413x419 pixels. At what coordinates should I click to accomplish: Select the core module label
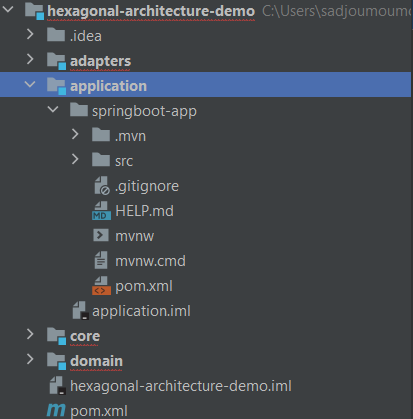[x=85, y=336]
